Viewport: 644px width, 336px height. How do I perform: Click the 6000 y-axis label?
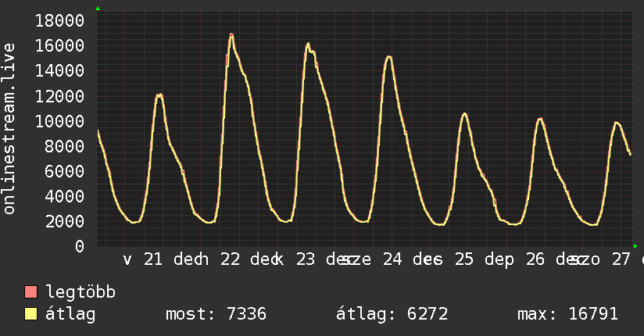tap(65, 171)
